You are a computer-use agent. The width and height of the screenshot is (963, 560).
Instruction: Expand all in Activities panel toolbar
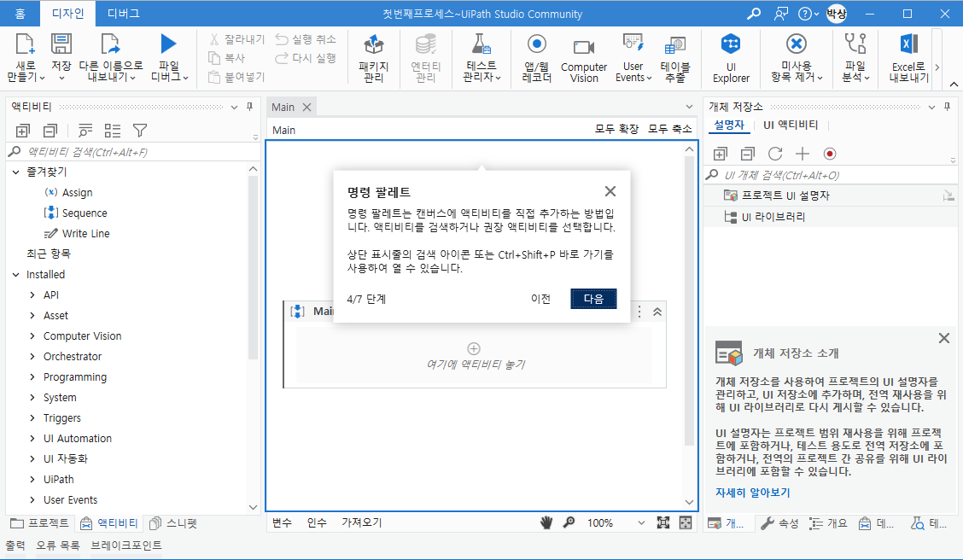pos(23,130)
